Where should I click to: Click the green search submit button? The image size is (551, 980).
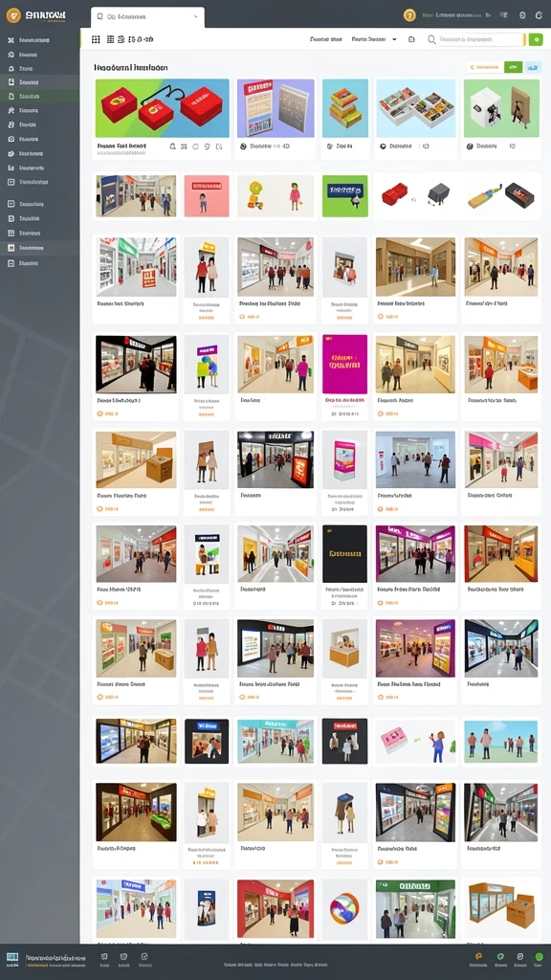[536, 39]
